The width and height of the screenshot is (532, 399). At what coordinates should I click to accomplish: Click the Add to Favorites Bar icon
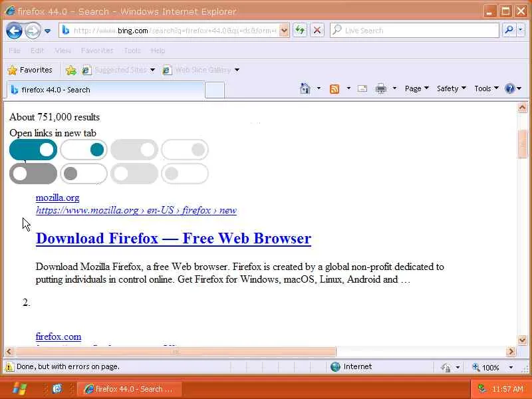click(71, 70)
